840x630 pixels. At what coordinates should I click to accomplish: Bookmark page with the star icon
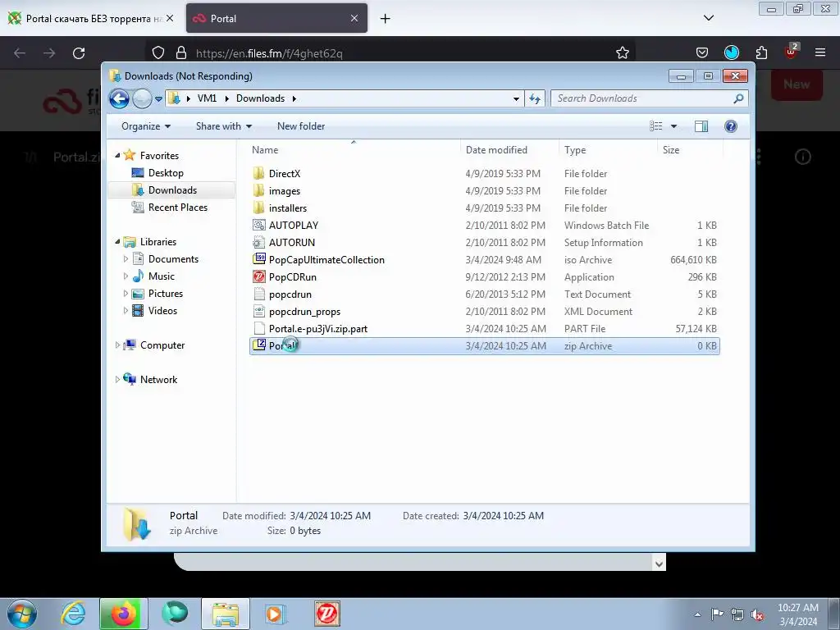(x=622, y=53)
